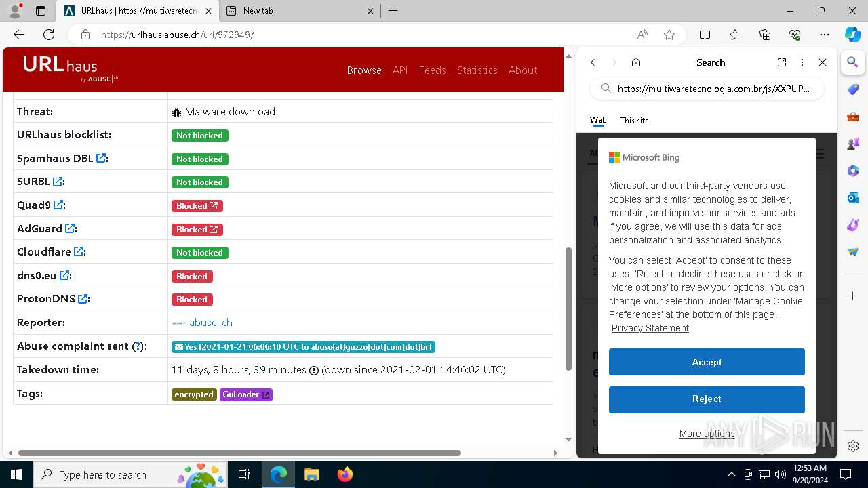Click the sidebar search input field
Image resolution: width=868 pixels, height=488 pixels.
click(x=707, y=89)
